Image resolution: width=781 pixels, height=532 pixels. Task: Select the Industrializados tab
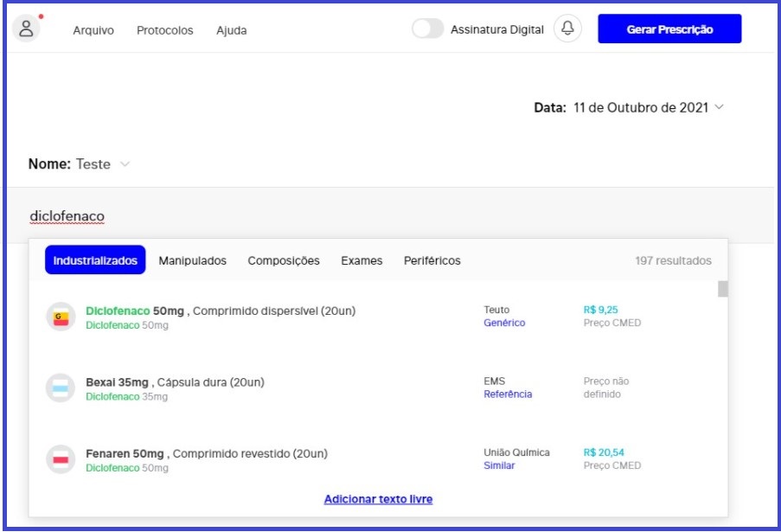click(x=95, y=260)
